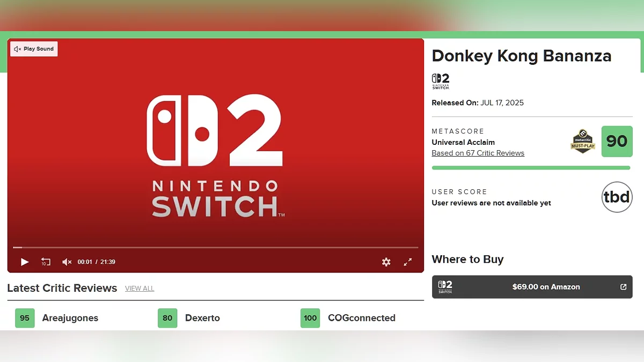Click the User reviews are not available yet text
The height and width of the screenshot is (362, 644).
[492, 203]
